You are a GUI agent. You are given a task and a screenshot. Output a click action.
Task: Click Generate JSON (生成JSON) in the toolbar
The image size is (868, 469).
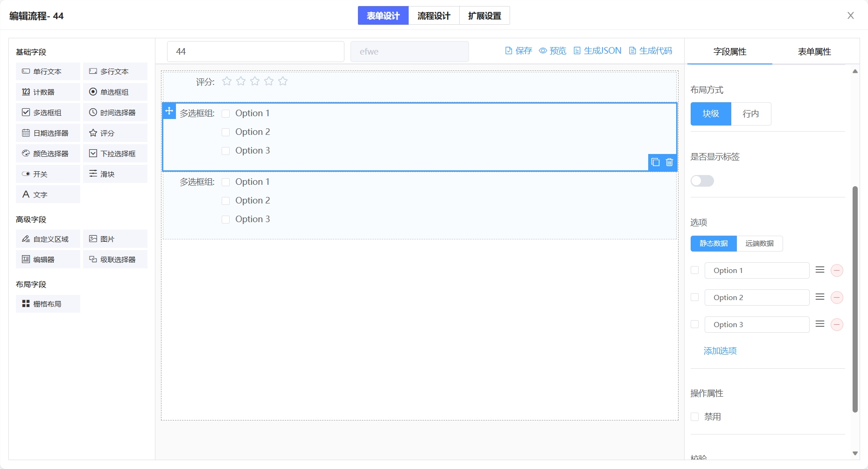(x=597, y=51)
